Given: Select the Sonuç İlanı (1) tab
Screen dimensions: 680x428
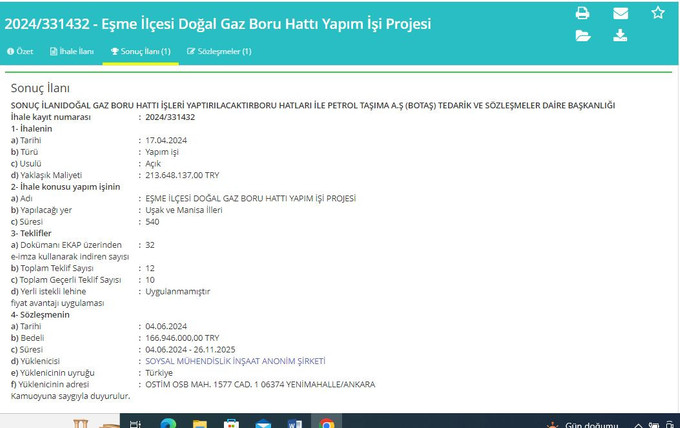Looking at the screenshot, I should 141,51.
